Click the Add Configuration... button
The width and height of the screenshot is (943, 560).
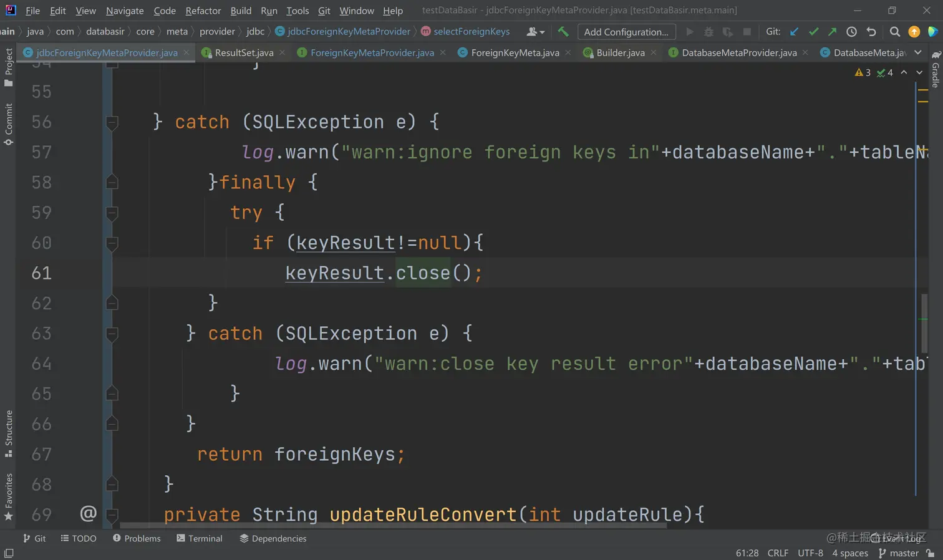tap(626, 32)
